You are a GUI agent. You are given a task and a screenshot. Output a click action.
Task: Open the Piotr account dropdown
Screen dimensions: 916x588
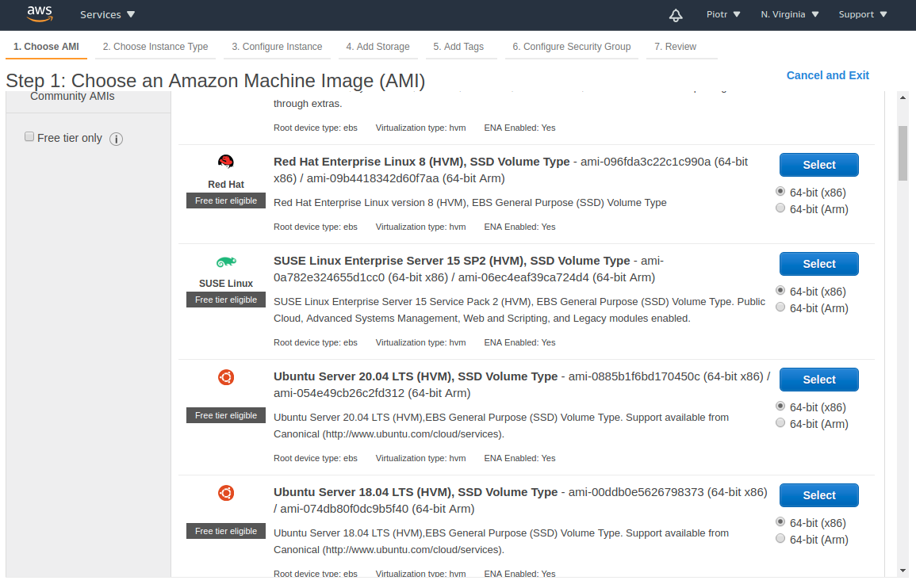click(x=723, y=15)
